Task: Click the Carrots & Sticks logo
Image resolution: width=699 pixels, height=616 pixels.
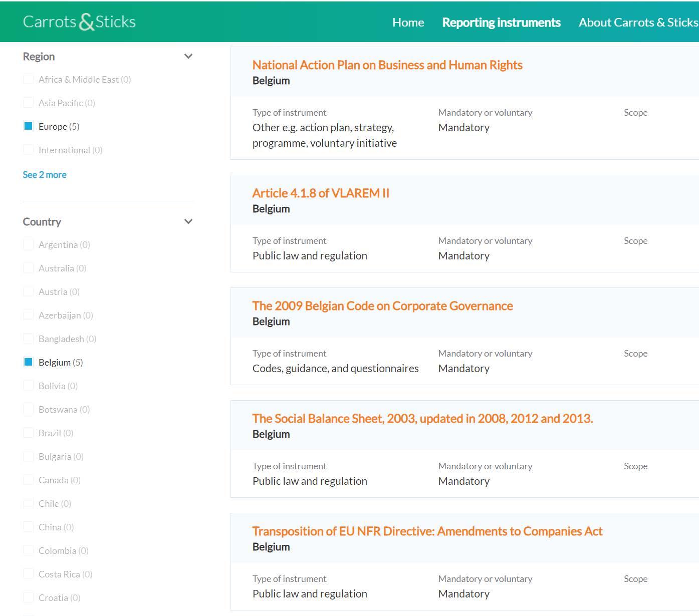Action: click(x=79, y=22)
